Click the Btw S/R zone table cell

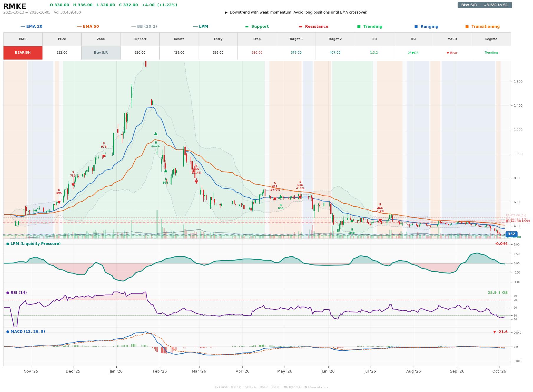tap(101, 53)
